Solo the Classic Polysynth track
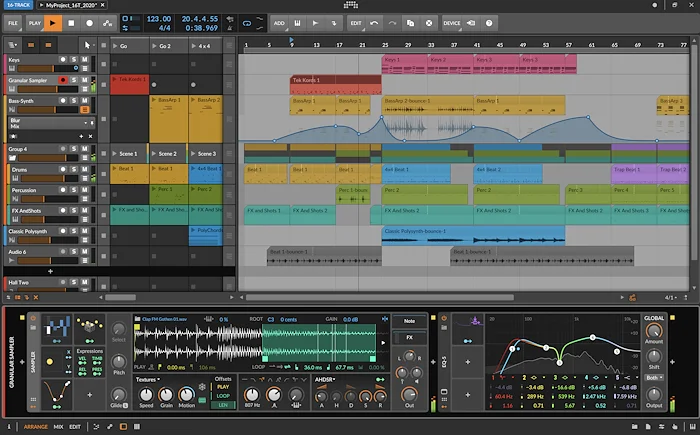Image resolution: width=700 pixels, height=435 pixels. coord(74,231)
